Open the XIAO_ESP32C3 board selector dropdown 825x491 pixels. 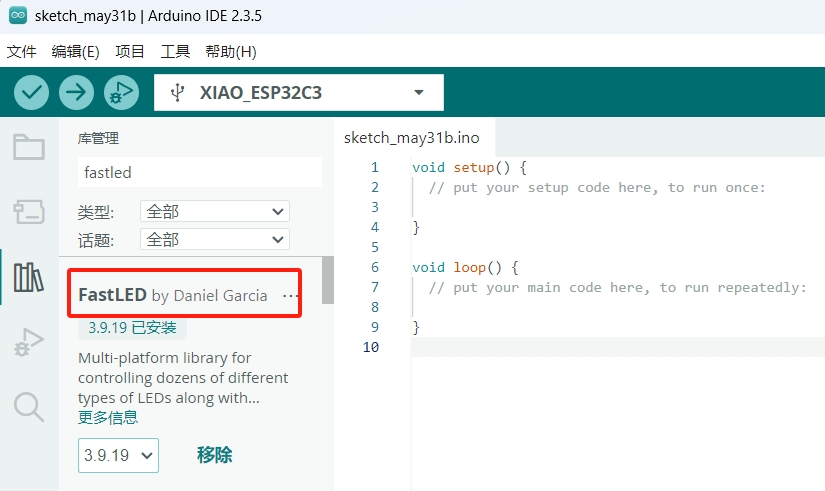[x=299, y=93]
